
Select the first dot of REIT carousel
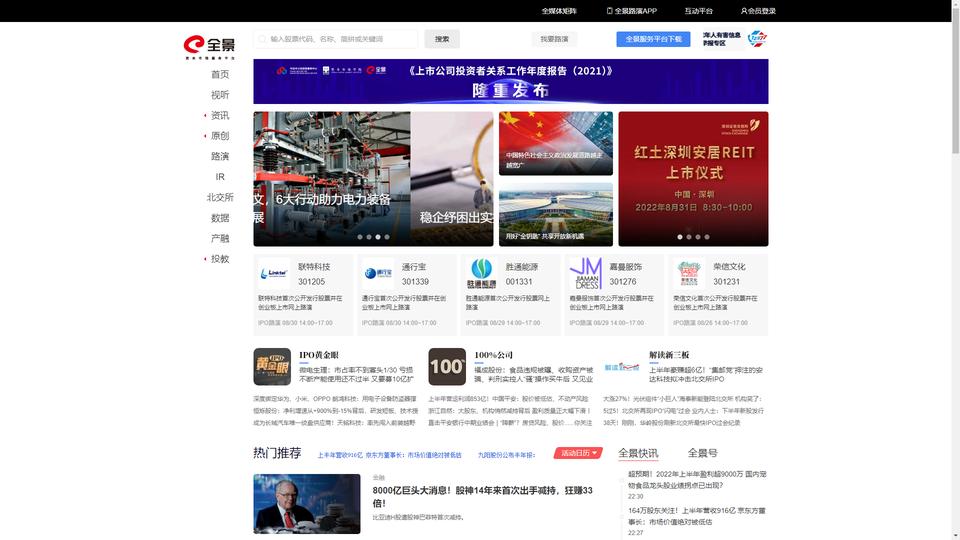tap(680, 237)
